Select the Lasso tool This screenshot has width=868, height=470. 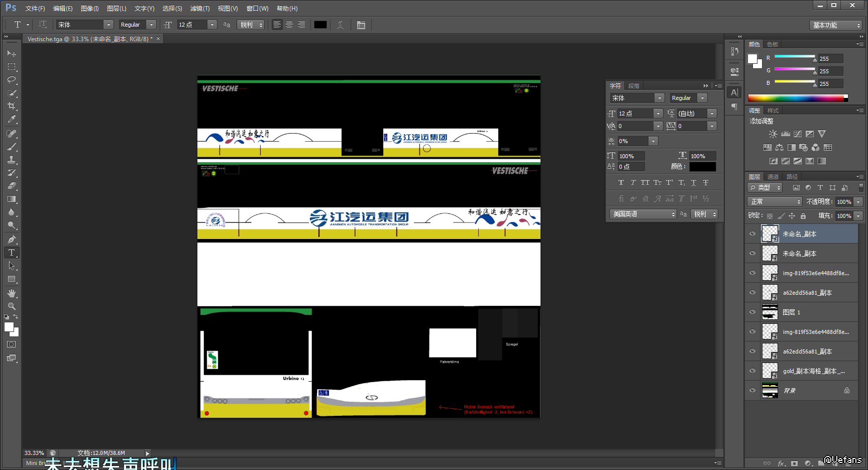click(12, 80)
